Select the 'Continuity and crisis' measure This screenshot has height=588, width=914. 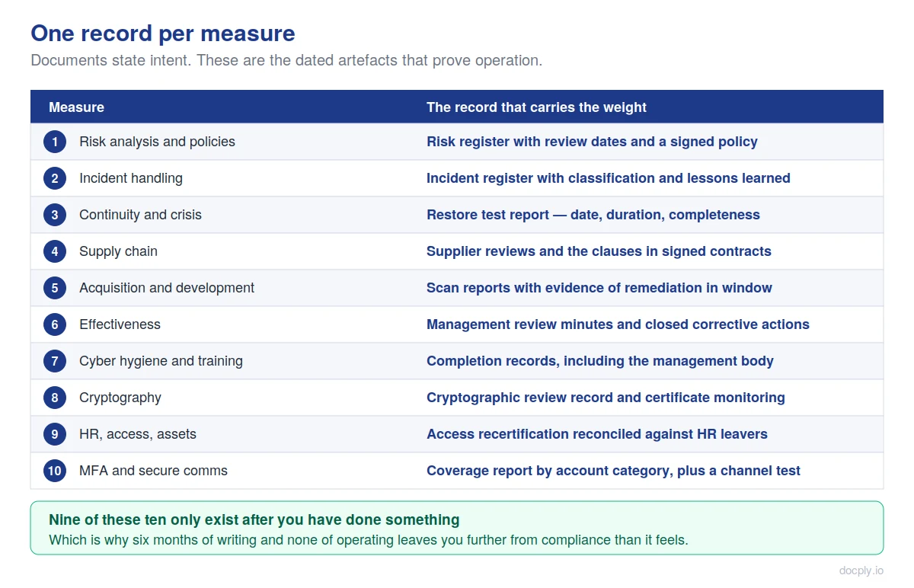[140, 215]
